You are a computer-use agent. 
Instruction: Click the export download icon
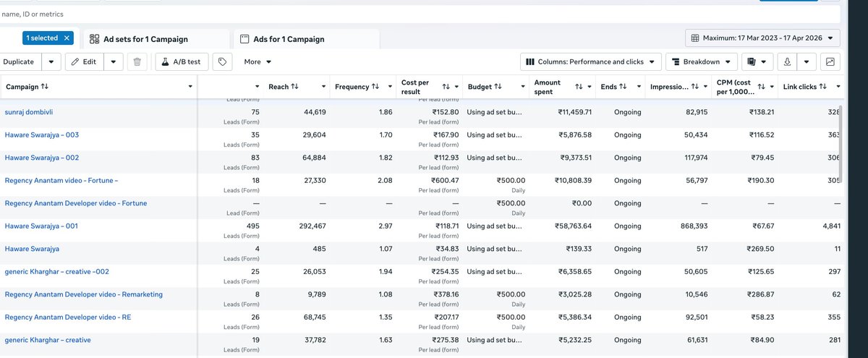[x=788, y=62]
